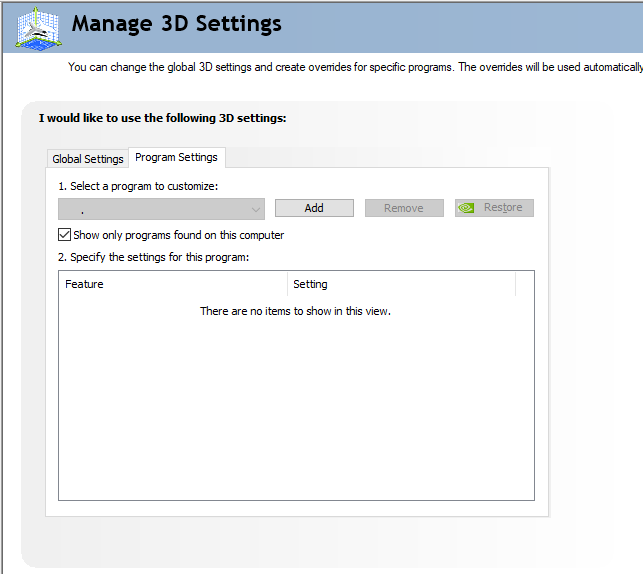Click the "There are no items" message
The width and height of the screenshot is (643, 574).
(295, 311)
